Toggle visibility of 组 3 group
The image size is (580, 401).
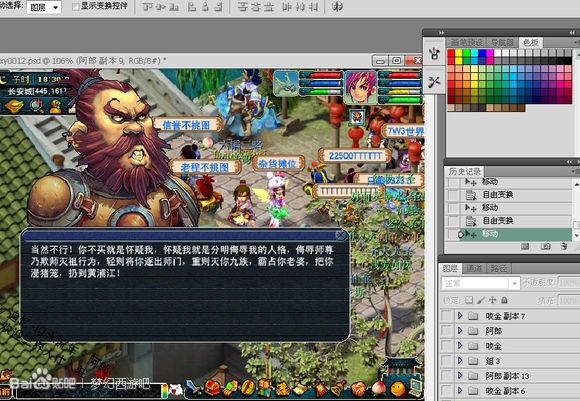click(x=447, y=361)
